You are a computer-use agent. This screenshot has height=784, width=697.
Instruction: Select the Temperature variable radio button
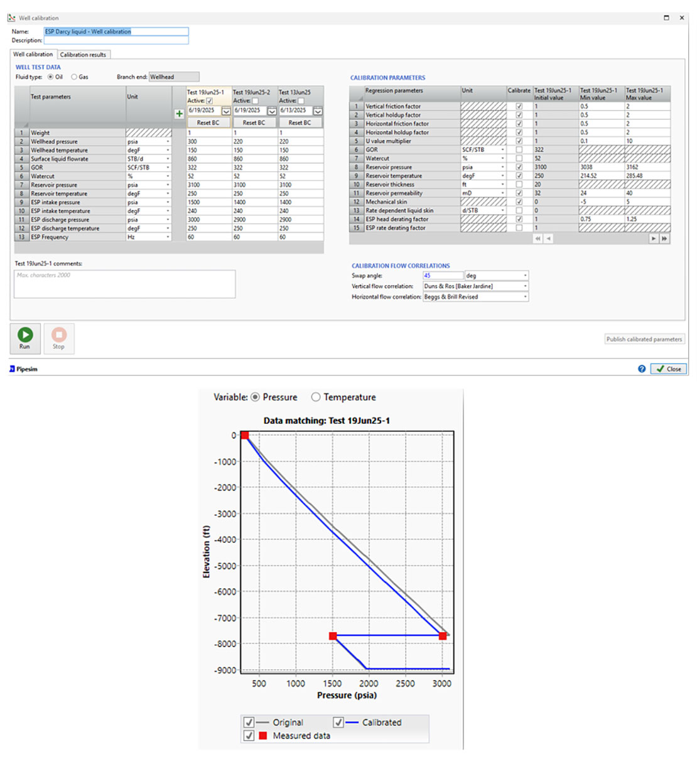[316, 397]
